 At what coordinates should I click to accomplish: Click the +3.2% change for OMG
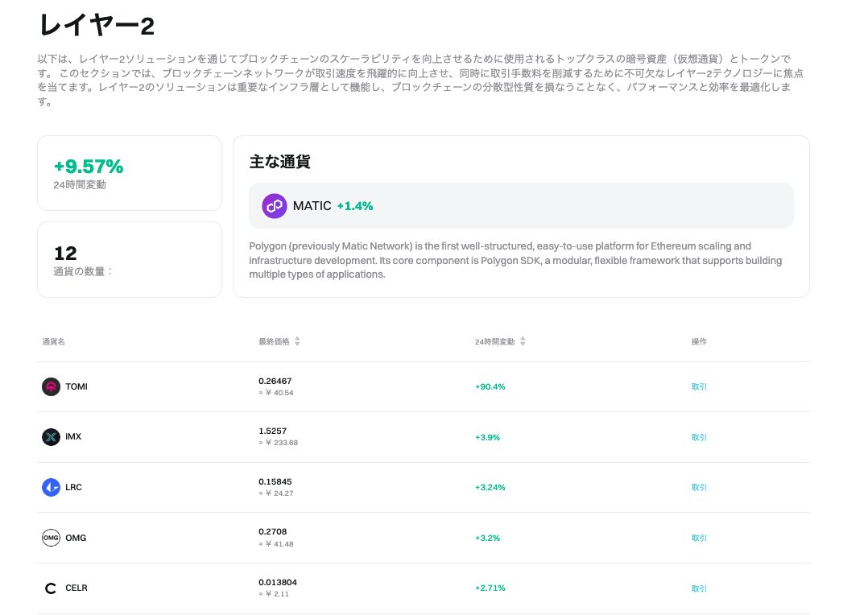click(487, 538)
